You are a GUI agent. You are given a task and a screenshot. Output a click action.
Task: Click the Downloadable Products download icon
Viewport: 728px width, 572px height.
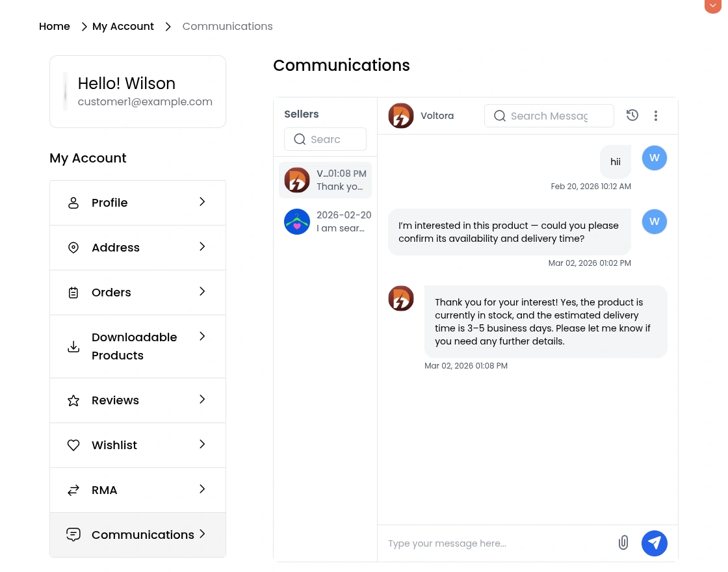73,346
